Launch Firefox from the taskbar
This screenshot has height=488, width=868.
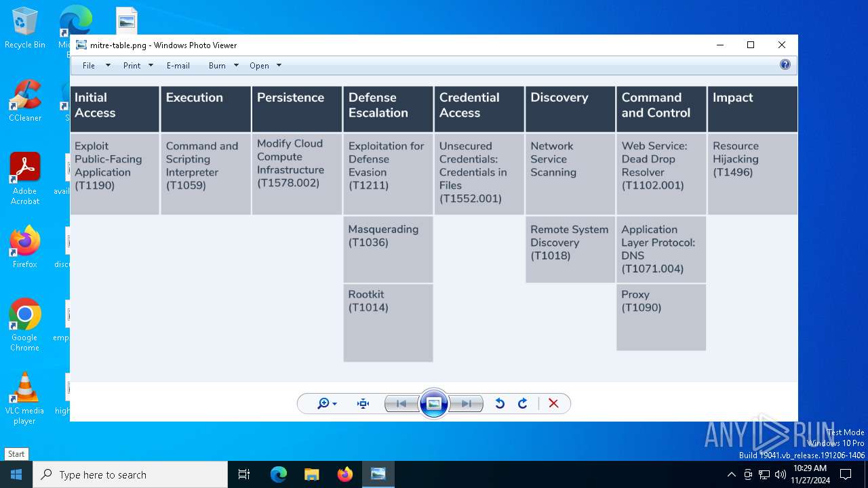[345, 474]
